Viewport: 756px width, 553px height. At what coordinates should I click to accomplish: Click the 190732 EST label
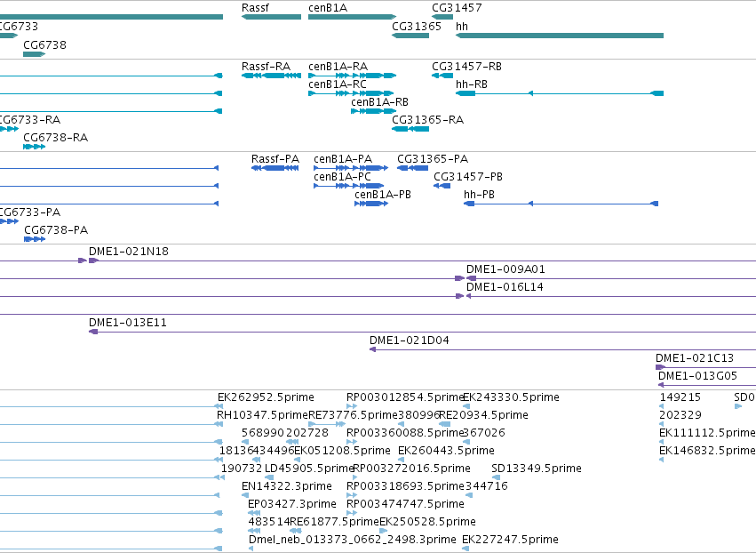tap(242, 469)
